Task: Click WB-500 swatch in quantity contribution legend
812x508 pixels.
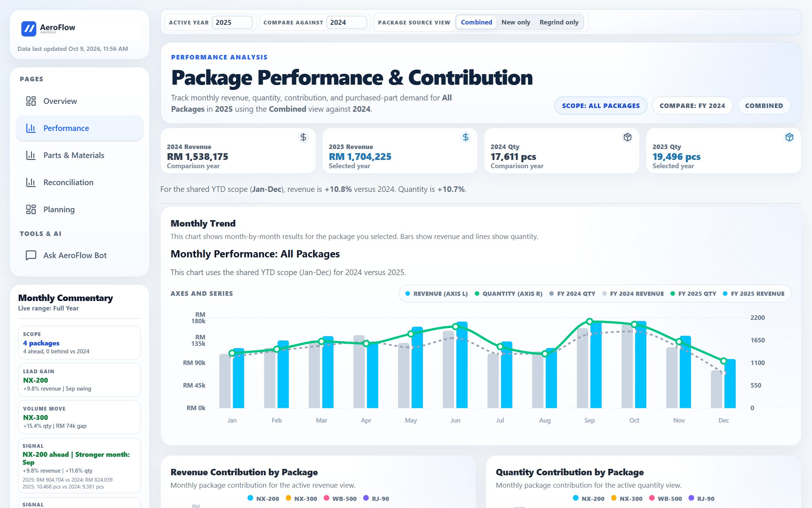Action: 651,498
